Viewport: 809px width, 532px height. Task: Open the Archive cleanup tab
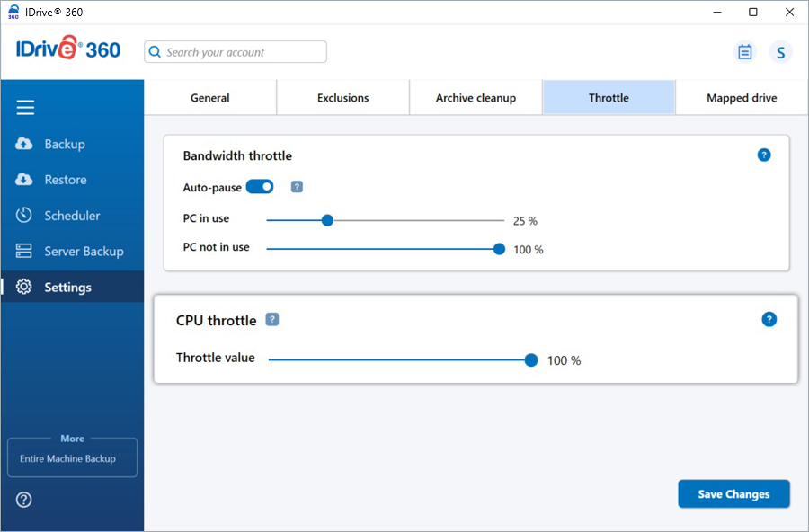(476, 98)
